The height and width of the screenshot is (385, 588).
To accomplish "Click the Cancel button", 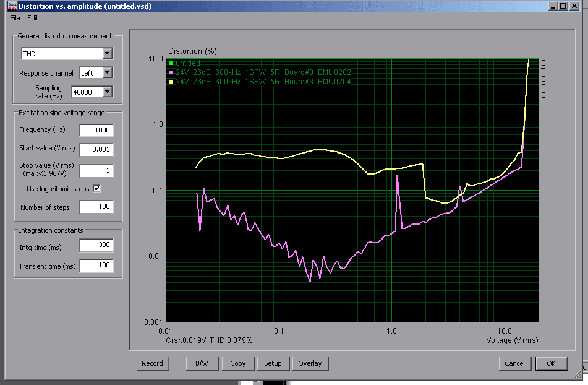I will 514,363.
